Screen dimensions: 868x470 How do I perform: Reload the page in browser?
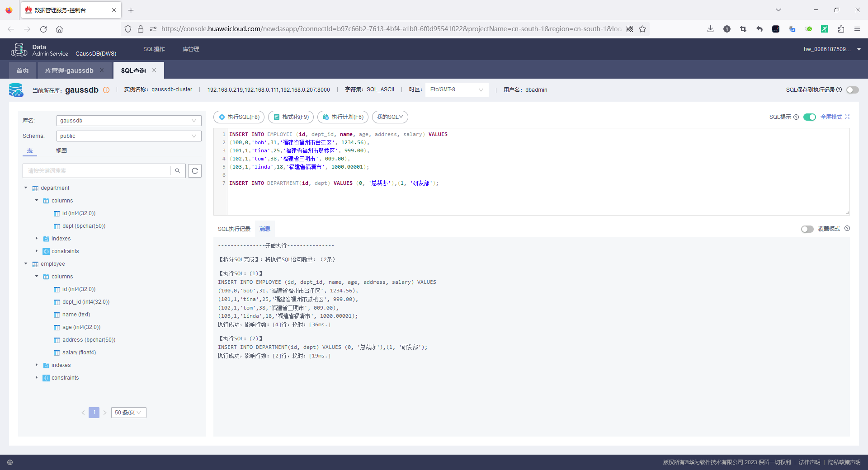click(43, 29)
